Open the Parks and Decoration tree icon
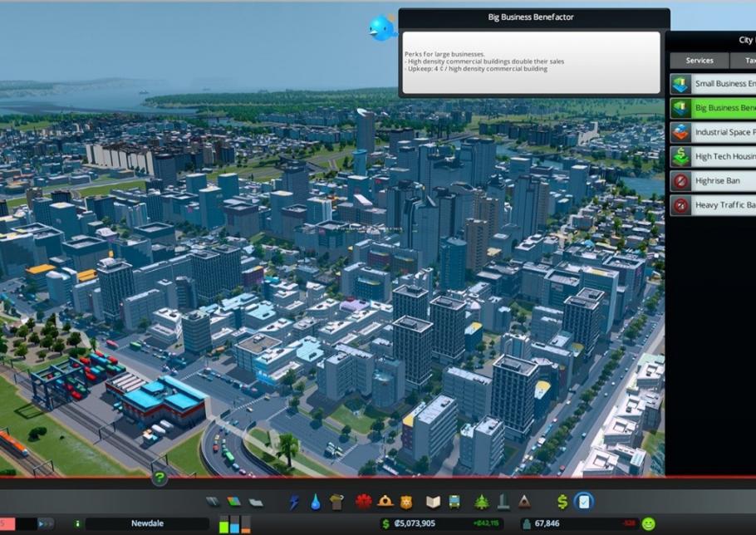The image size is (756, 535). [481, 503]
